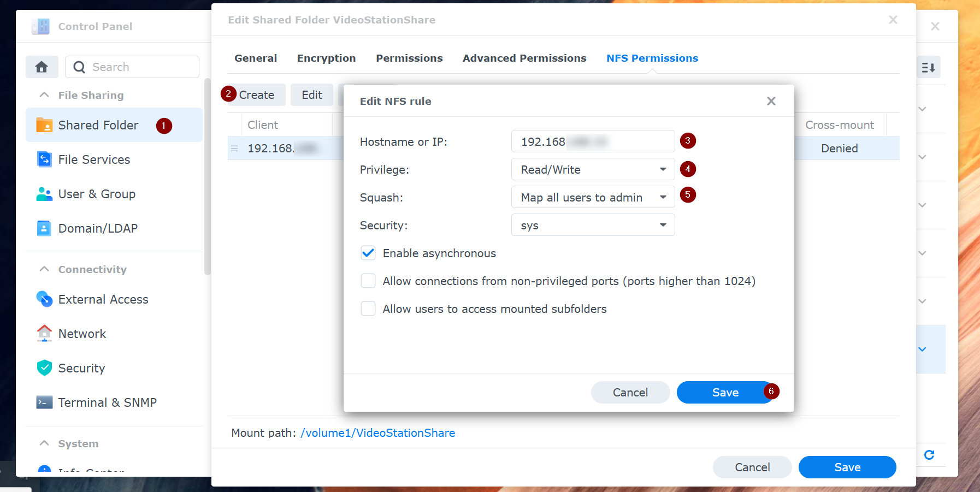Viewport: 980px width, 492px height.
Task: Click the Control Panel app icon in title bar
Action: click(x=41, y=26)
